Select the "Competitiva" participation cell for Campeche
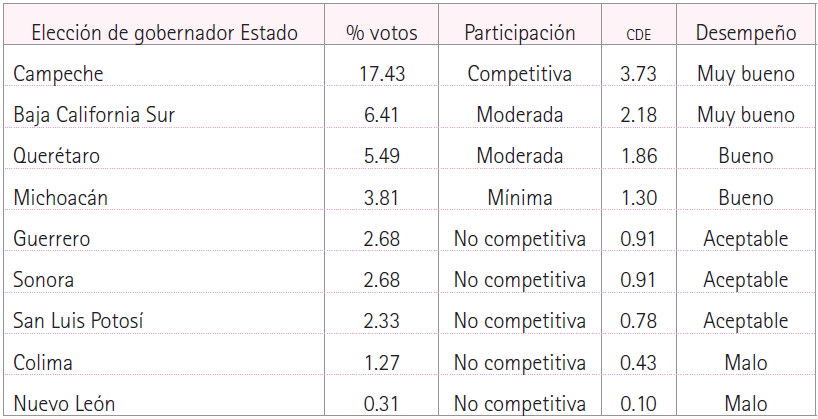The width and height of the screenshot is (818, 419). click(x=519, y=73)
